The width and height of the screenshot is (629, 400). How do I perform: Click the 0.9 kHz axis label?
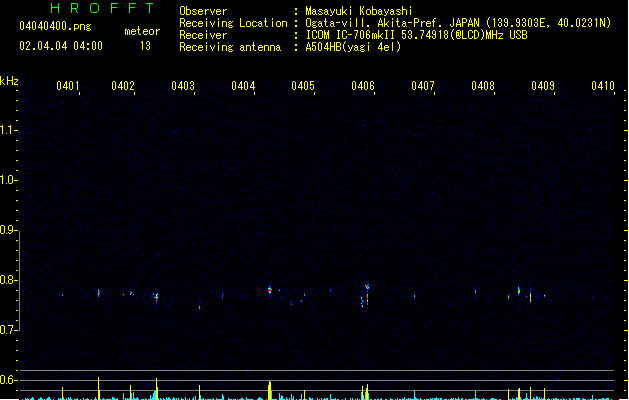tap(8, 230)
